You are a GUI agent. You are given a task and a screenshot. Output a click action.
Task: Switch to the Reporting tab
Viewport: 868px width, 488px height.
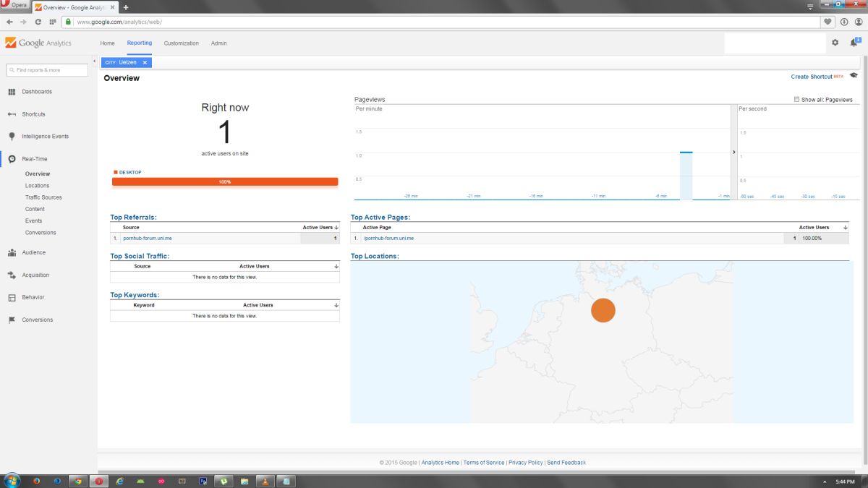pos(140,43)
